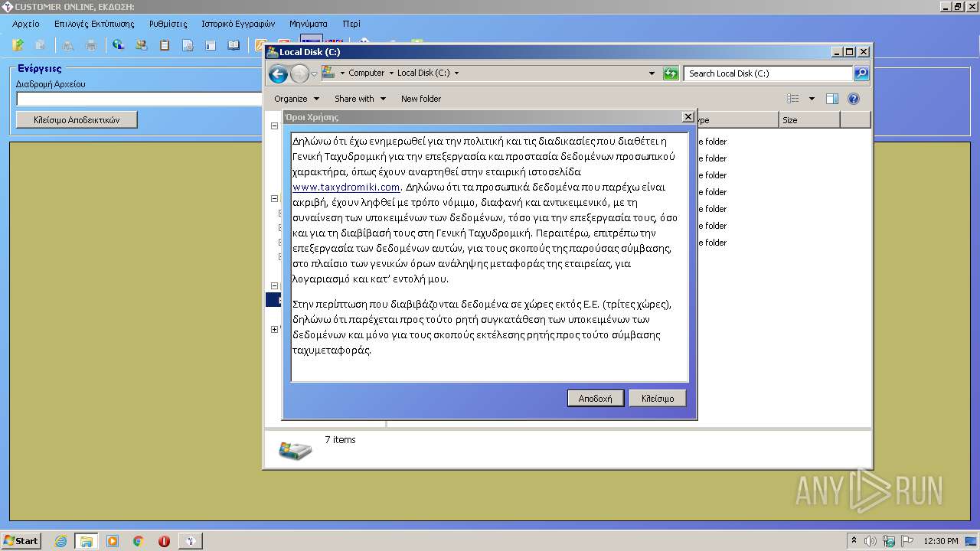Click the network tray icon
This screenshot has width=980, height=551.
pyautogui.click(x=889, y=541)
